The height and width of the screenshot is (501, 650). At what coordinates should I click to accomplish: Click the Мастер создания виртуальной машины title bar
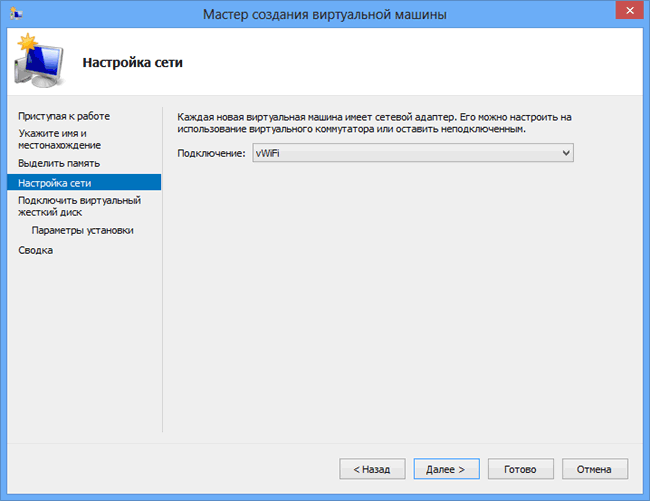[x=325, y=14]
